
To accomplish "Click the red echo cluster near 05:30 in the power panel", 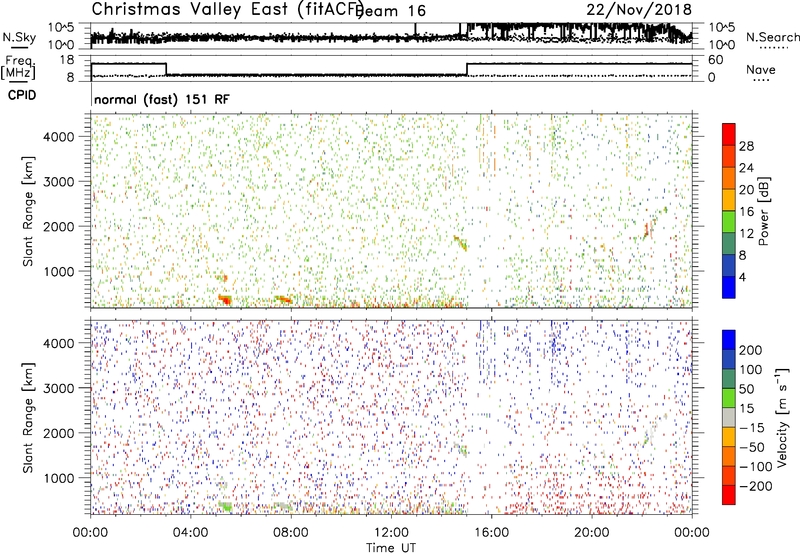I will [225, 299].
